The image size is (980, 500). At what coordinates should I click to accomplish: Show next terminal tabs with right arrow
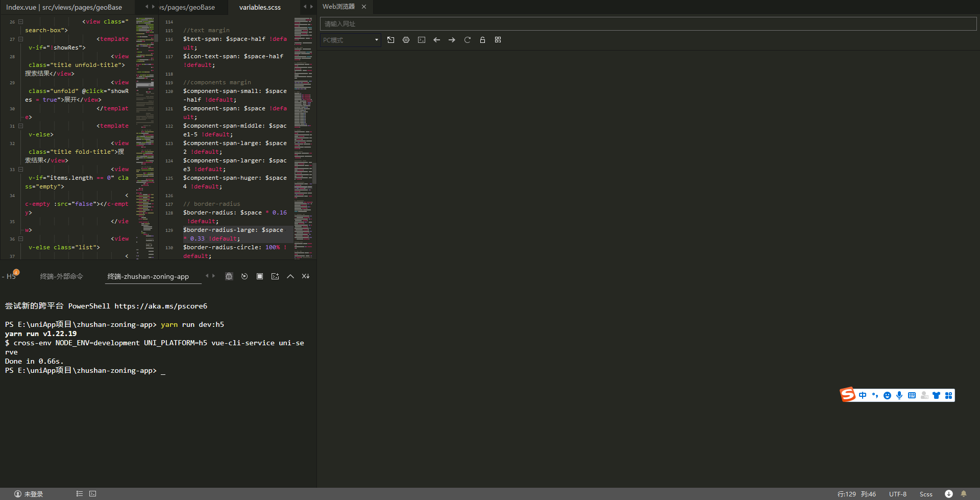213,276
